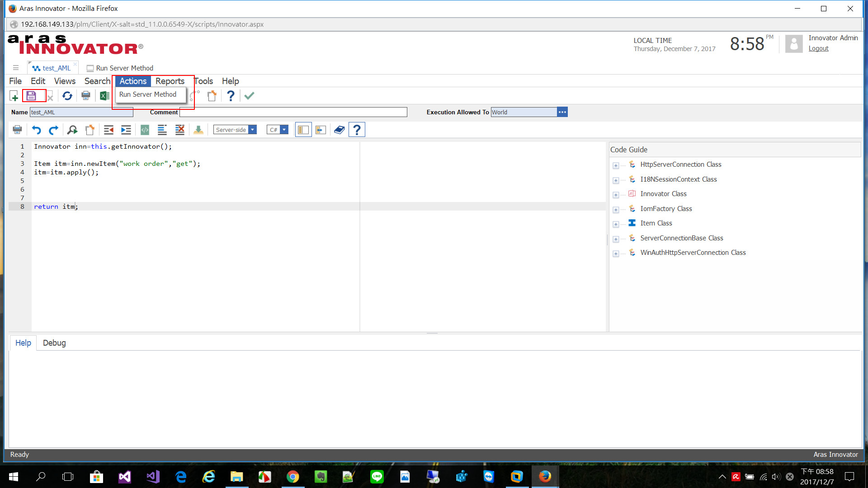Open find with the binoculars icon
The width and height of the screenshot is (868, 488).
[72, 130]
